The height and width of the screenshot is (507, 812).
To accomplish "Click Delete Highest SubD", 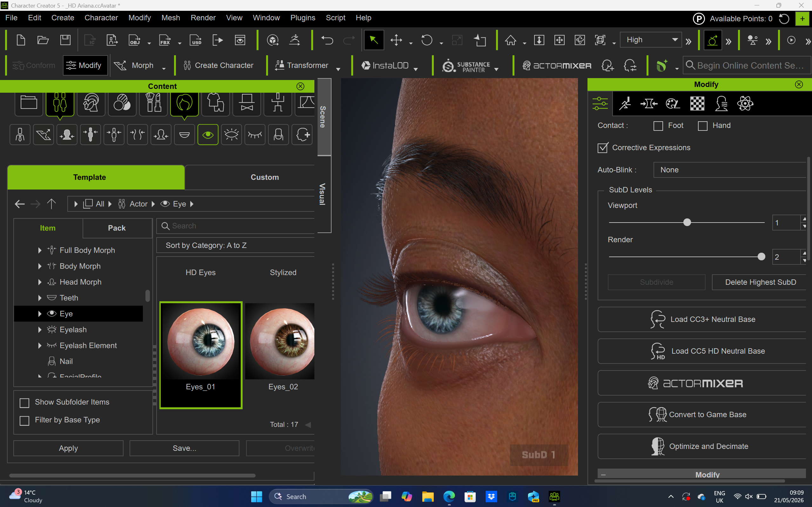I will pos(759,282).
